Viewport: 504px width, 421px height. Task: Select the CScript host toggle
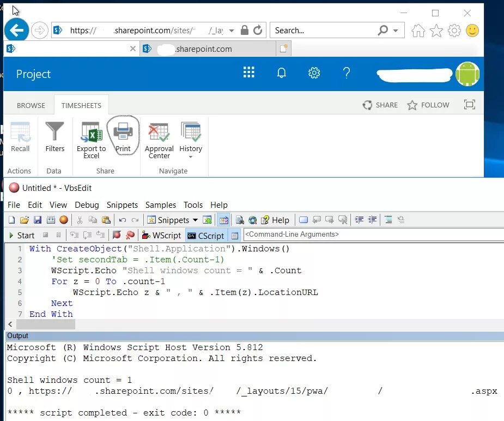(x=206, y=236)
